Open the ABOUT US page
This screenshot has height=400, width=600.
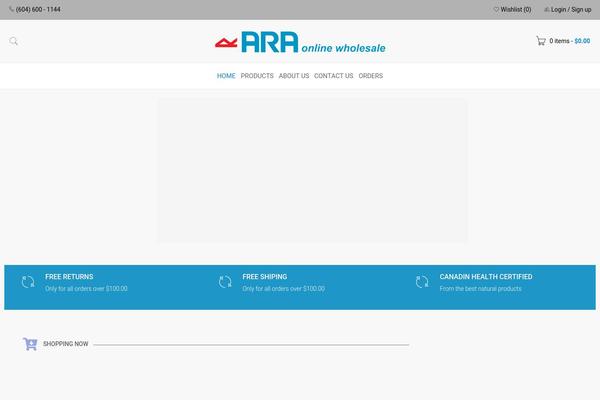coord(293,76)
